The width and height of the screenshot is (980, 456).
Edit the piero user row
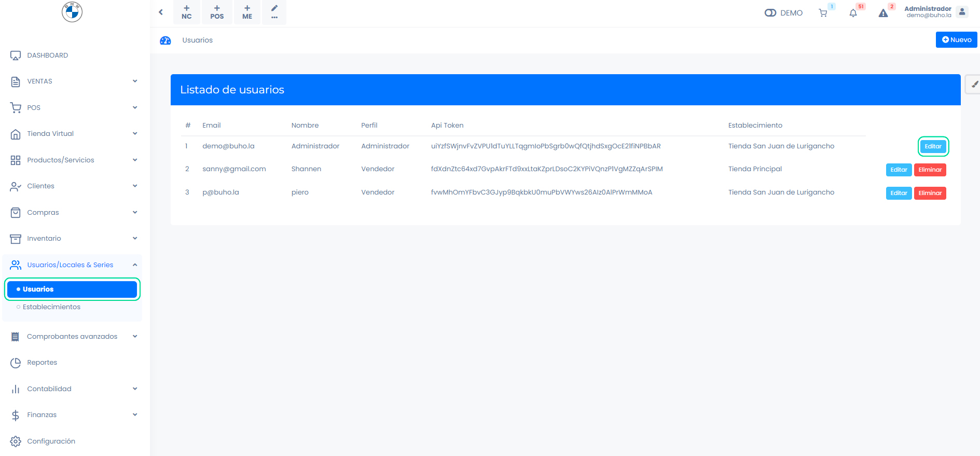pyautogui.click(x=899, y=193)
